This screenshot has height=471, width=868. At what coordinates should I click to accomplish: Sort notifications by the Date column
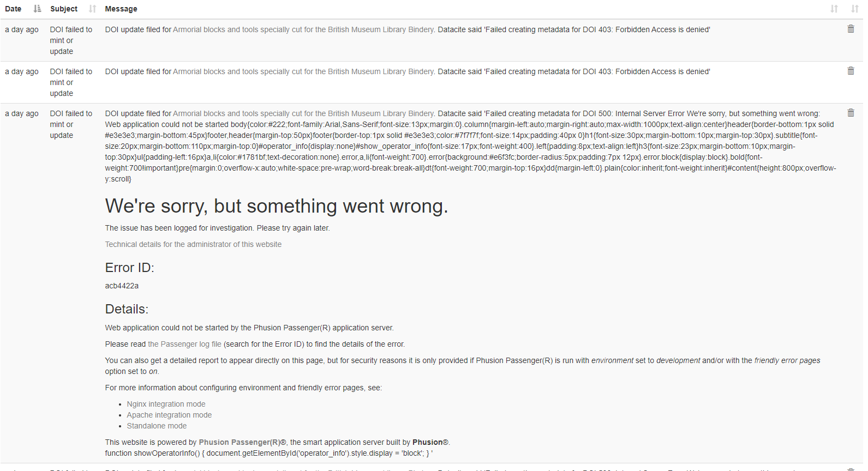(x=36, y=9)
